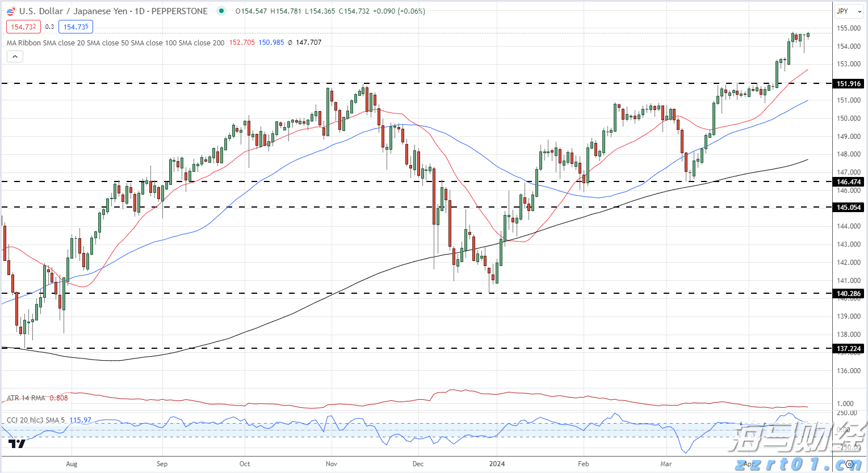Screen dimensions: 868x473
Task: Open the TradingView logo
Action: [x=17, y=444]
